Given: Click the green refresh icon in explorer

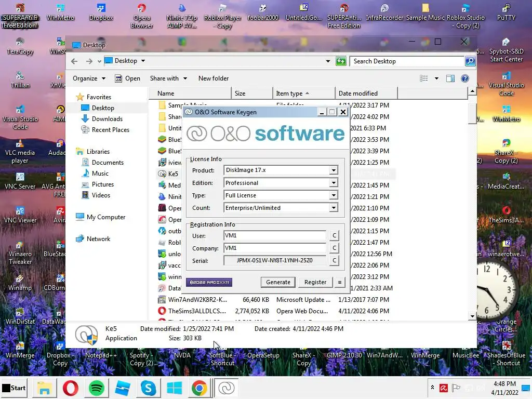Looking at the screenshot, I should pyautogui.click(x=341, y=61).
